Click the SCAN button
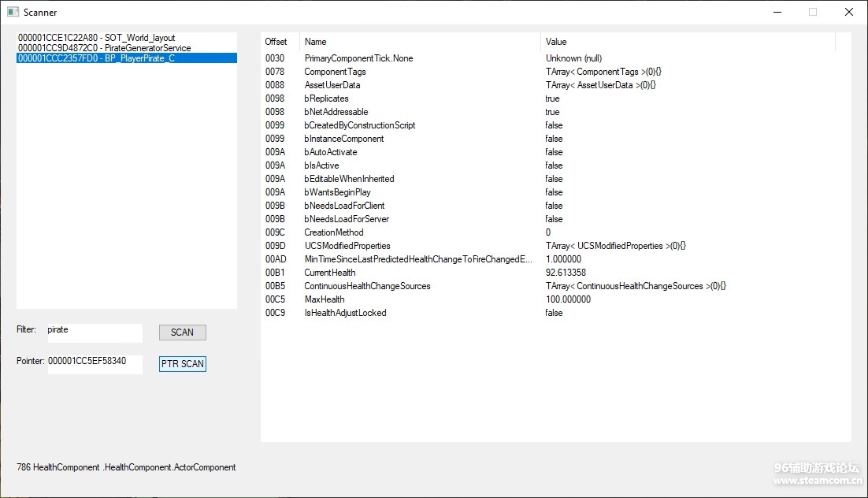The width and height of the screenshot is (868, 498). tap(182, 333)
